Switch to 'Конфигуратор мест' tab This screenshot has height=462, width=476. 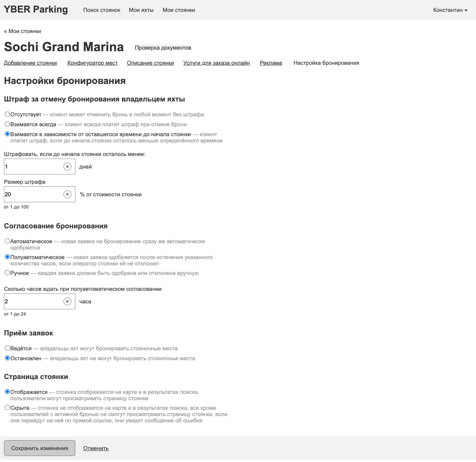tap(93, 63)
